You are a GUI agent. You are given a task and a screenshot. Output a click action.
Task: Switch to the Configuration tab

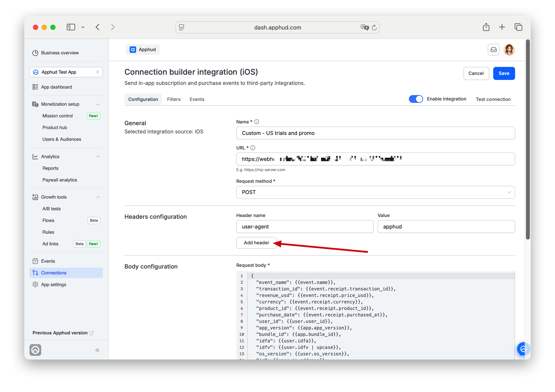pos(143,99)
